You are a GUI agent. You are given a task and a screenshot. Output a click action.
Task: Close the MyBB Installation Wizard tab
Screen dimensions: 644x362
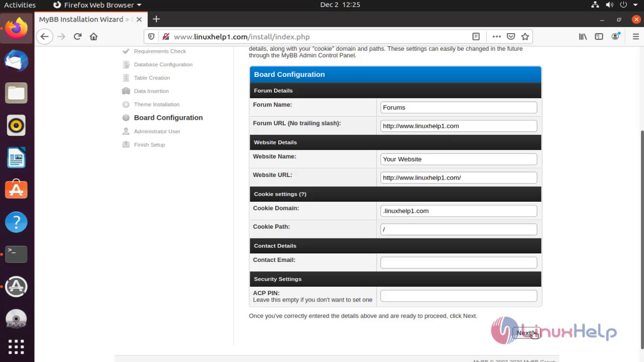coord(139,20)
